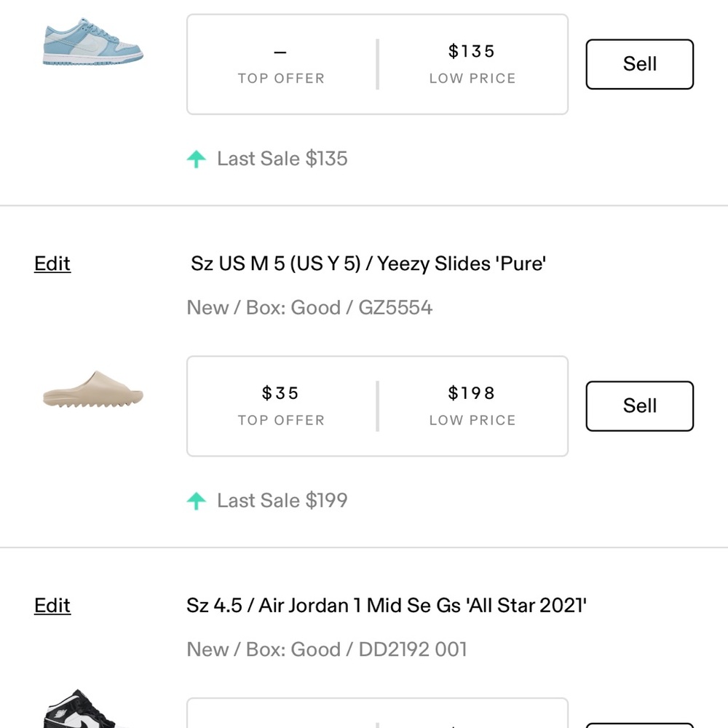This screenshot has height=728, width=728.
Task: Open the Air Jordan 1 Mid 'All Star 2021' title
Action: point(387,606)
